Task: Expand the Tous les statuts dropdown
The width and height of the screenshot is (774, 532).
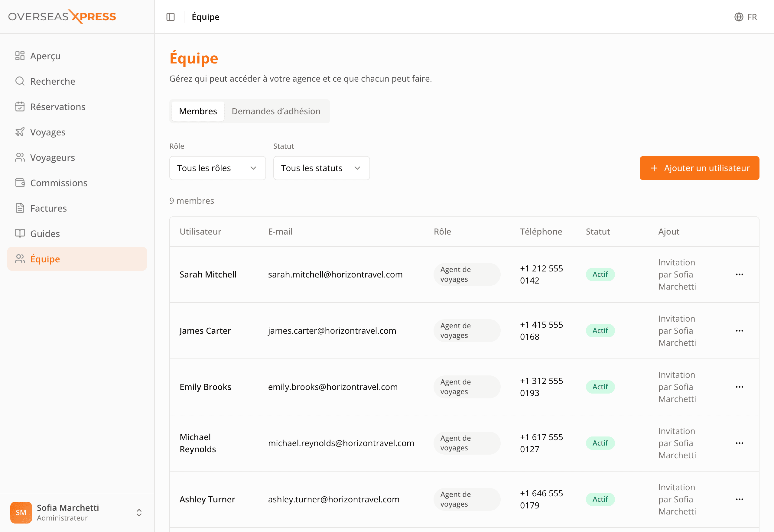Action: [321, 168]
